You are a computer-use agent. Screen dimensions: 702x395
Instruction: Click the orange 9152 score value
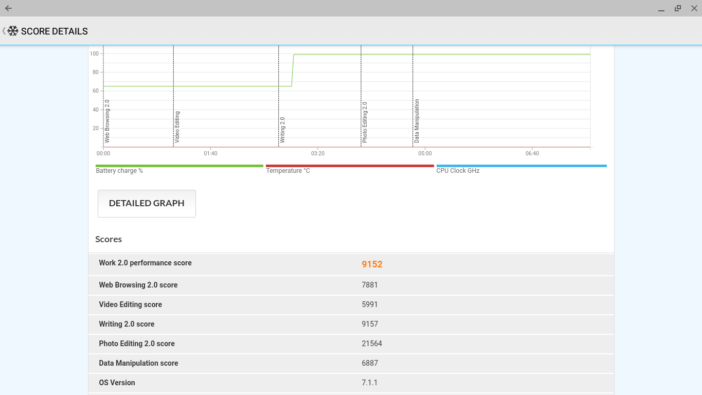coord(372,264)
